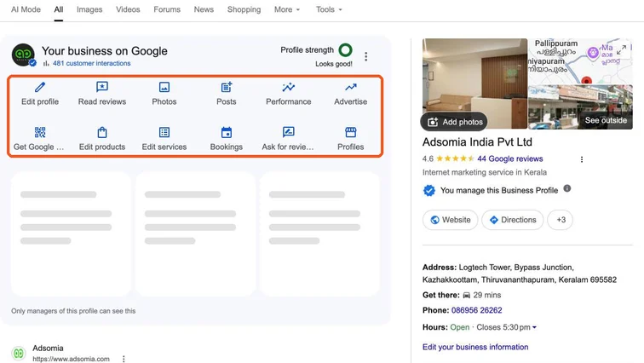Click the Get Google QR code icon
The image size is (644, 363).
(40, 132)
